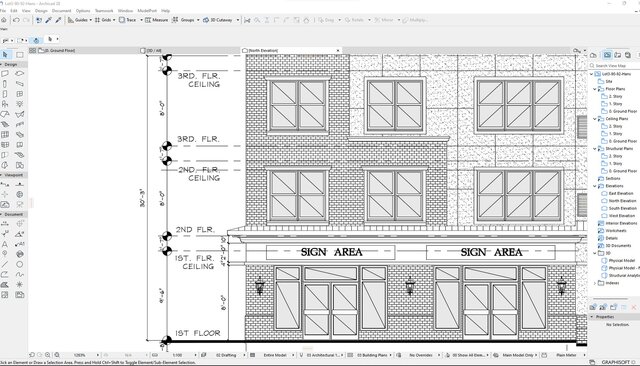Click the Undo icon in toolbar
640x366 pixels.
16,20
